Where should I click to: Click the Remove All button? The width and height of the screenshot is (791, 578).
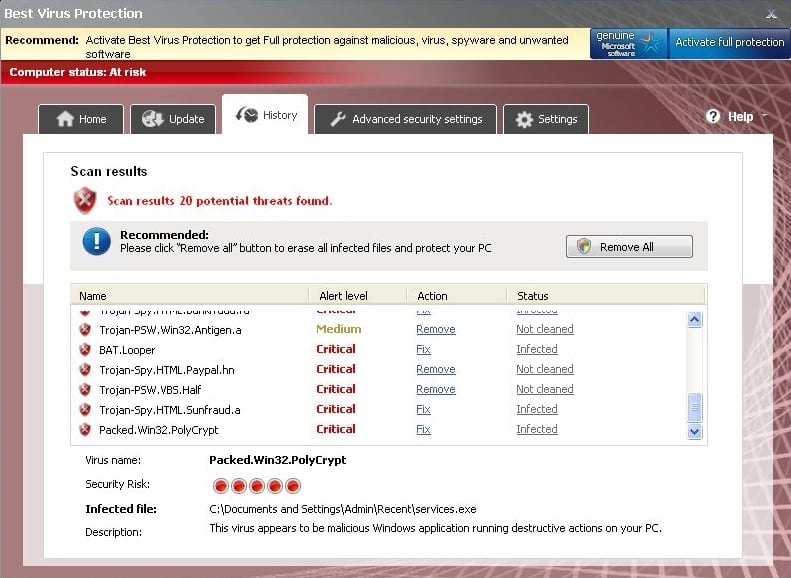click(629, 247)
